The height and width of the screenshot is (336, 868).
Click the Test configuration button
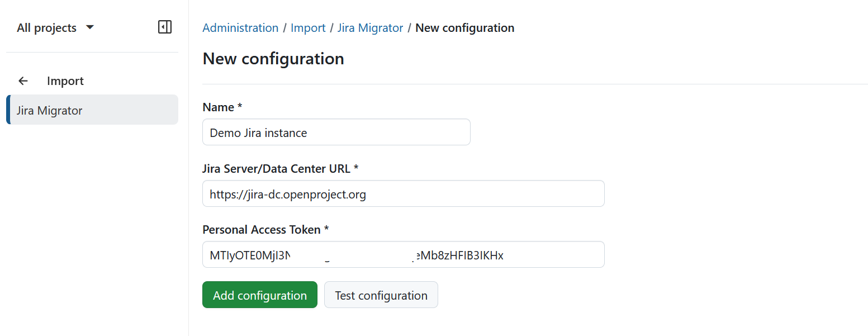click(x=381, y=295)
